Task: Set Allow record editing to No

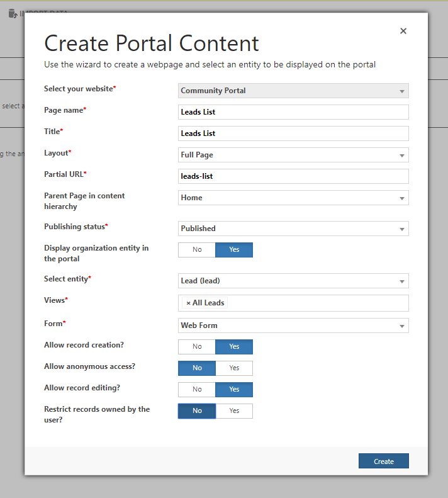Action: click(x=197, y=390)
